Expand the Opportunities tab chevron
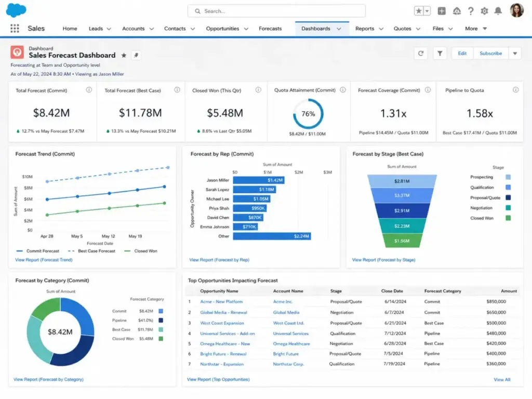Image resolution: width=532 pixels, height=399 pixels. pyautogui.click(x=246, y=29)
